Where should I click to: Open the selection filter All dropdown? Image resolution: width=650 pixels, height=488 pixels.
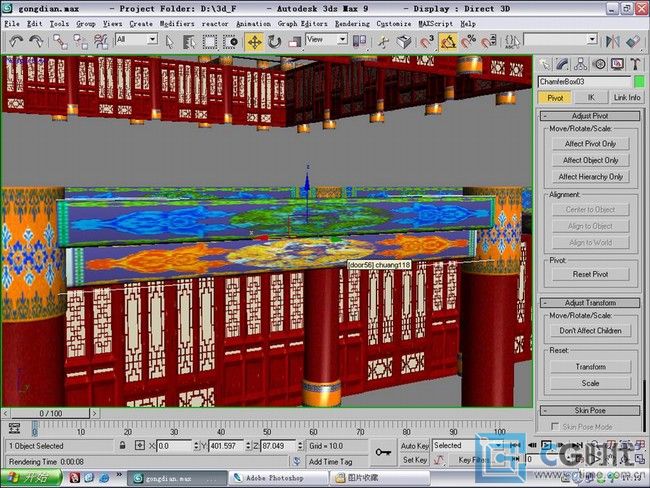pos(153,39)
